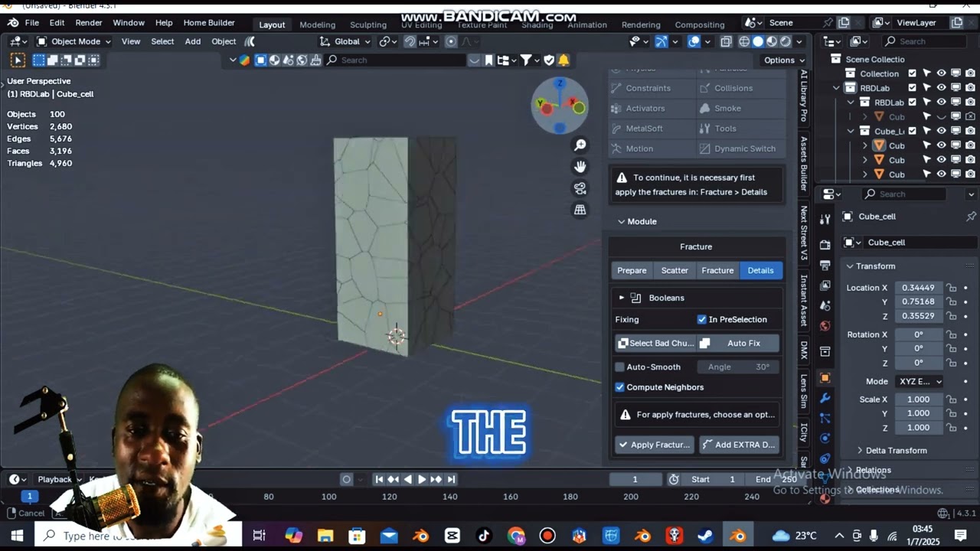
Task: Click the play animation button
Action: tap(421, 479)
